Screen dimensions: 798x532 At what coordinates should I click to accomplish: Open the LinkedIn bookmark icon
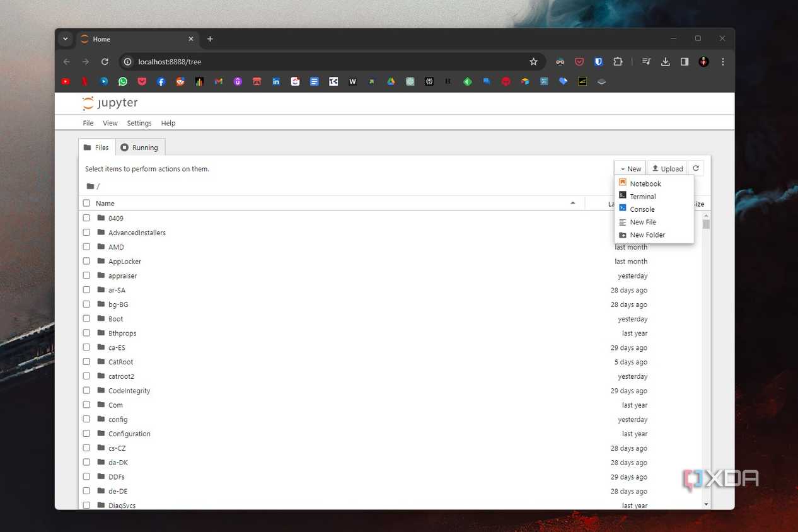pyautogui.click(x=276, y=81)
